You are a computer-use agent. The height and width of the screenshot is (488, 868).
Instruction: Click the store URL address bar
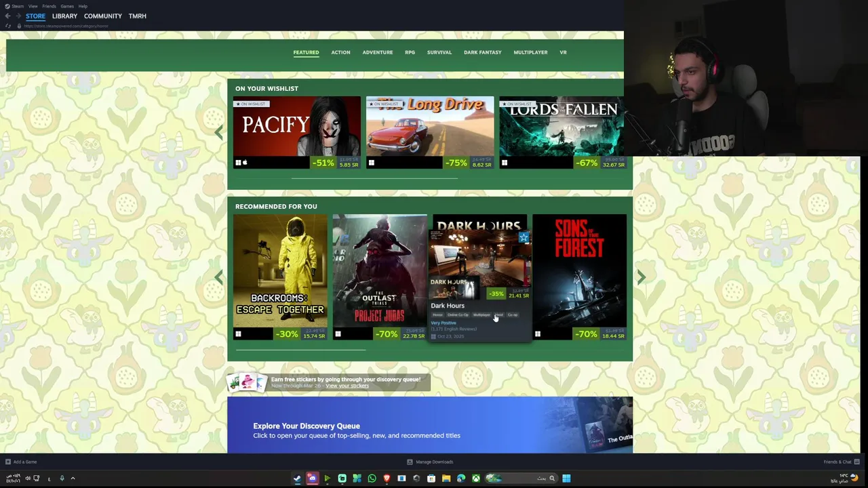point(66,26)
